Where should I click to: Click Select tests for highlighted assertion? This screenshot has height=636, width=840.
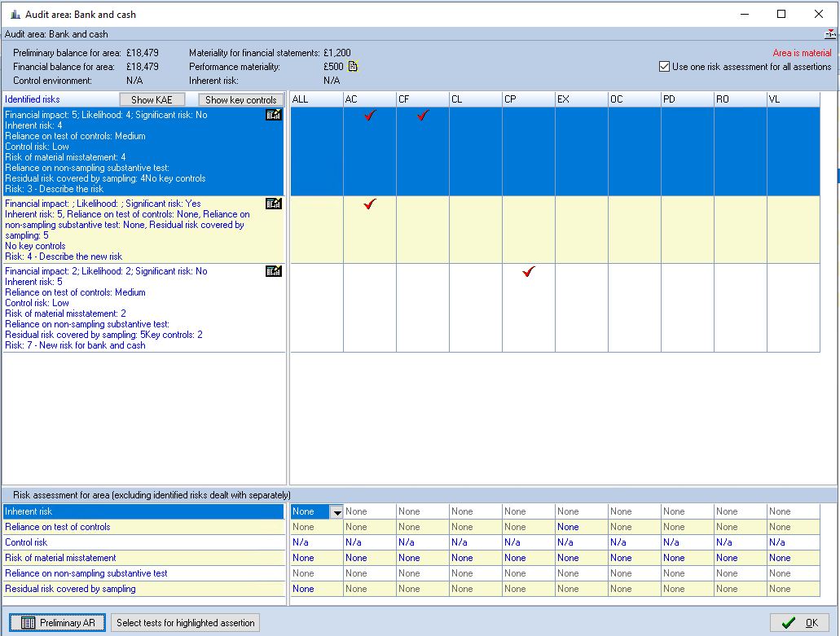point(186,623)
